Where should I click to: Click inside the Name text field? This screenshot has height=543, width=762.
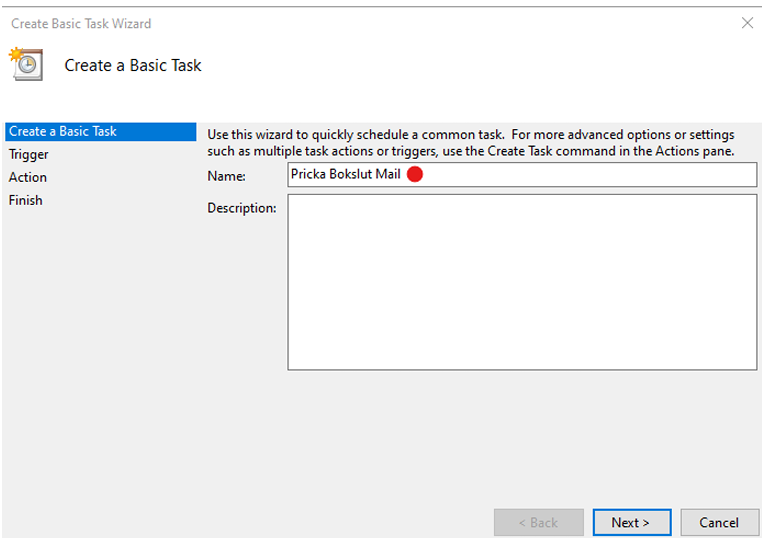click(x=522, y=175)
